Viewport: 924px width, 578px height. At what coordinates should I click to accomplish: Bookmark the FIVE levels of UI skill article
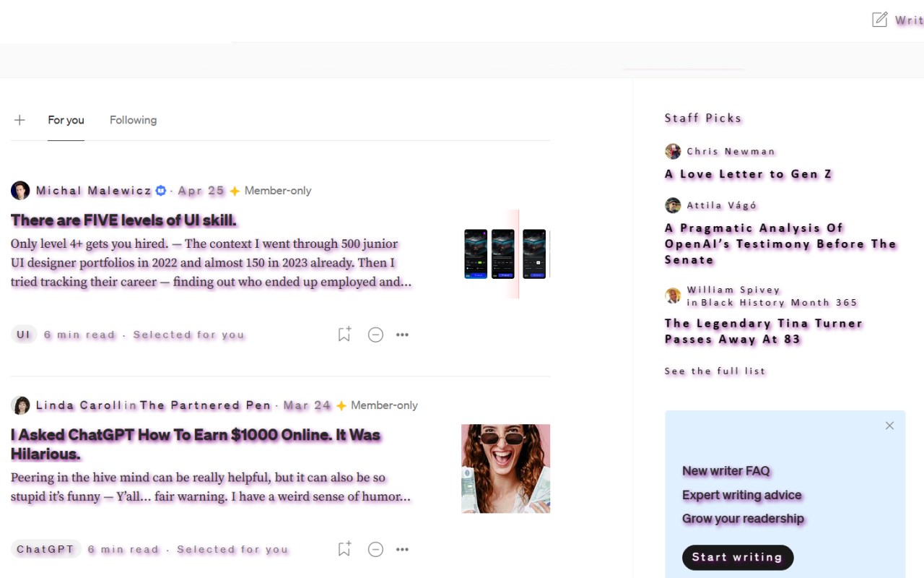tap(344, 334)
